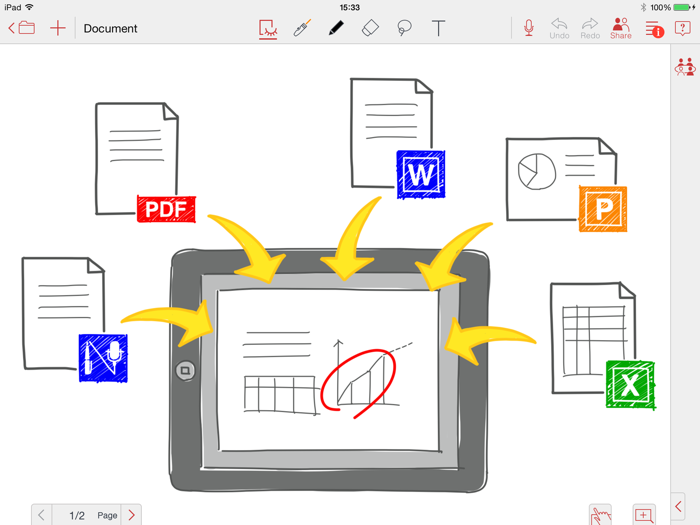Tap the PDF document illustration
The height and width of the screenshot is (525, 700).
click(x=145, y=162)
